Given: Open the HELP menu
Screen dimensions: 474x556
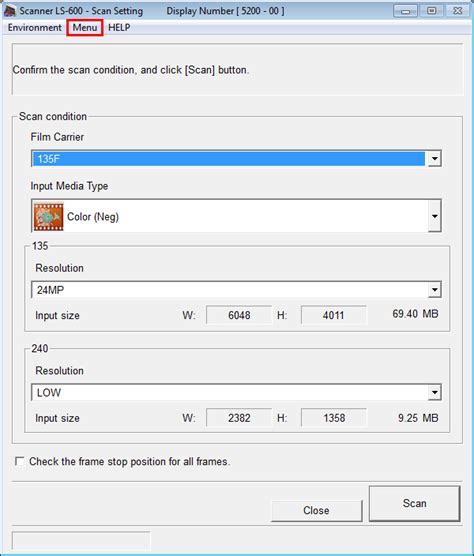Looking at the screenshot, I should pyautogui.click(x=119, y=27).
